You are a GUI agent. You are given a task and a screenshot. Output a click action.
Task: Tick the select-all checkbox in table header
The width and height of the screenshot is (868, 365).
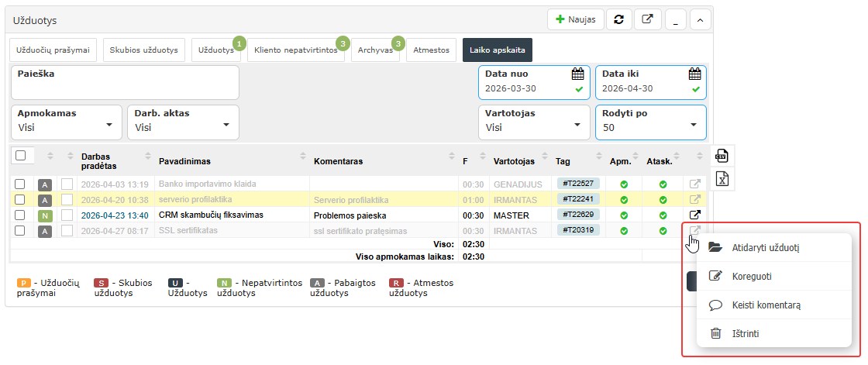(x=20, y=155)
